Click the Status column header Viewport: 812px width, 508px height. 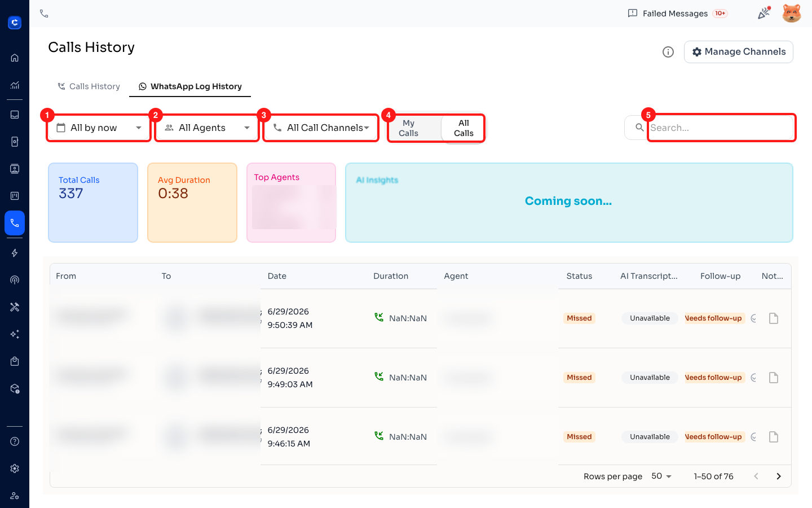pyautogui.click(x=579, y=276)
